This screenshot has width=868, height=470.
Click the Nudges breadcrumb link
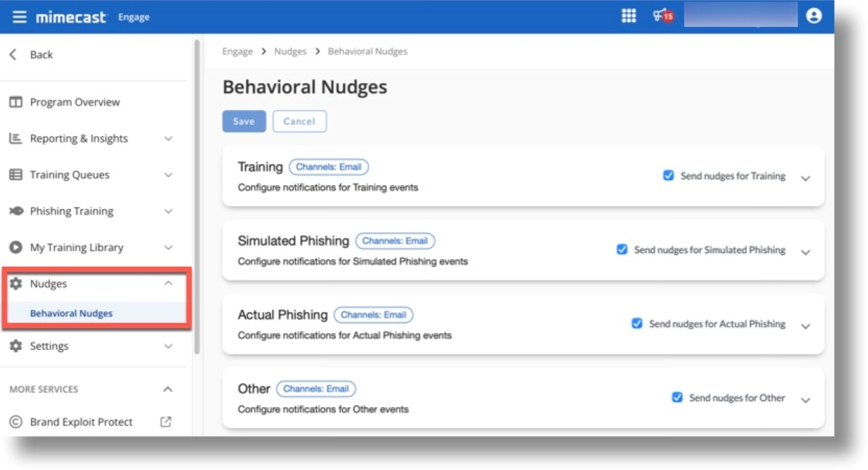[290, 51]
